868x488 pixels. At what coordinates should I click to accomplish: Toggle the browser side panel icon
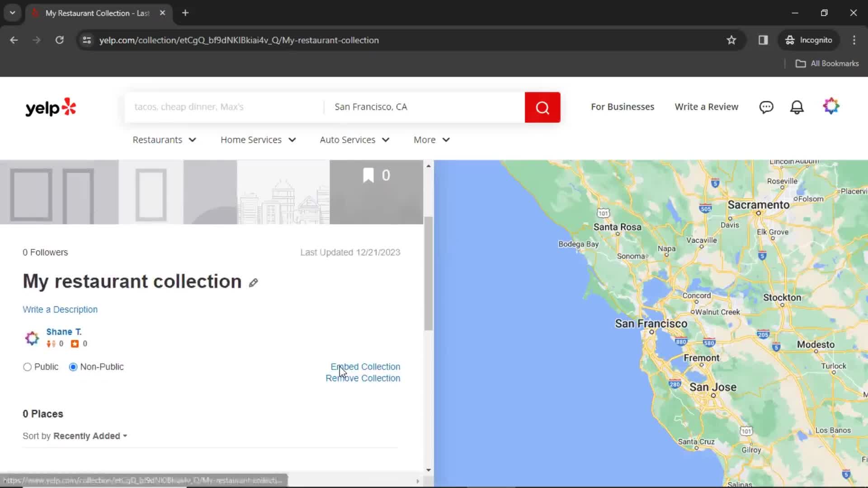point(763,40)
